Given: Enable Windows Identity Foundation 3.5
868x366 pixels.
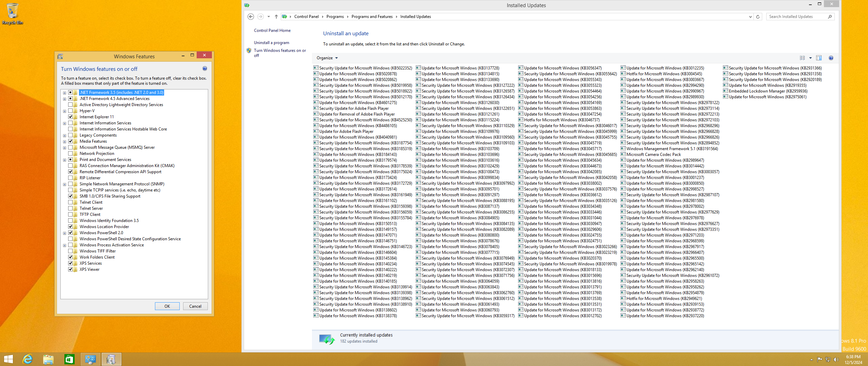Looking at the screenshot, I should click(x=71, y=221).
